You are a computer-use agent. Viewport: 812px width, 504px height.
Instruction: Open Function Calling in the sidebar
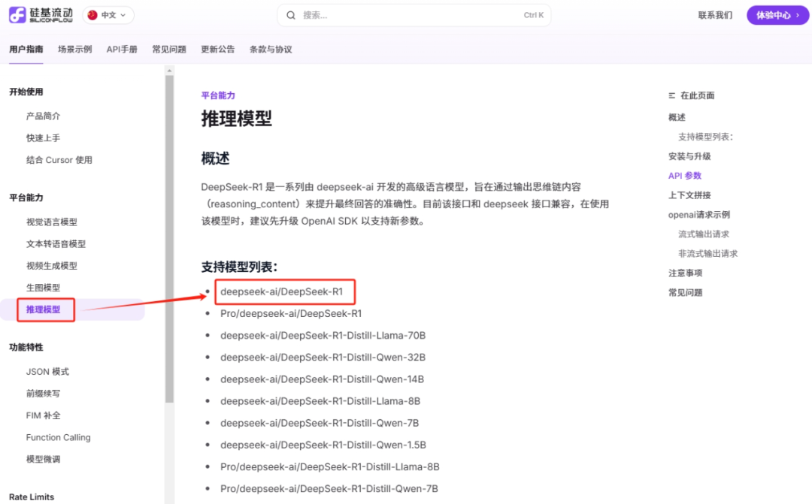(59, 437)
